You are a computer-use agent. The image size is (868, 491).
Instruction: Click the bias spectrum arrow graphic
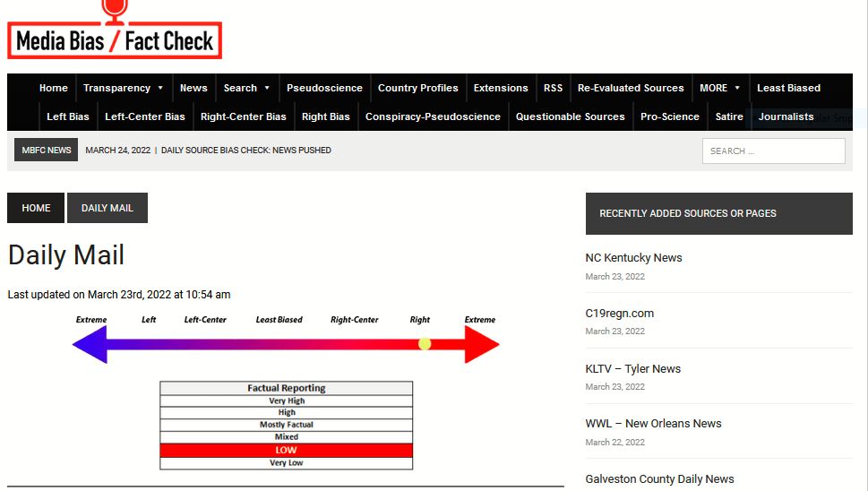tap(286, 344)
